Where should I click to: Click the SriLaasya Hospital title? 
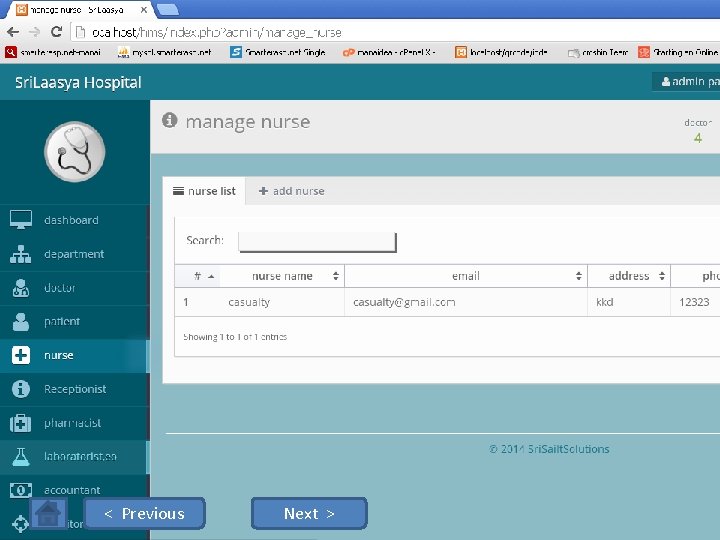coord(78,82)
